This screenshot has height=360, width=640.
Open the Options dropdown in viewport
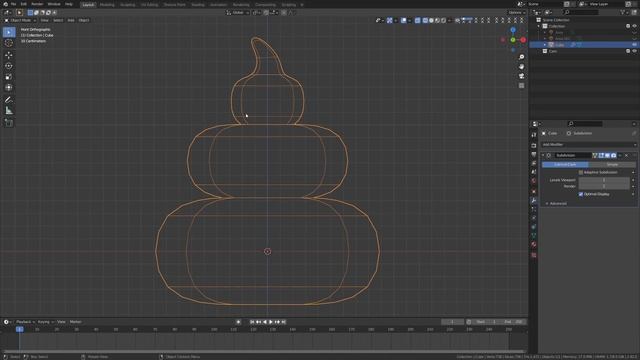pyautogui.click(x=517, y=13)
